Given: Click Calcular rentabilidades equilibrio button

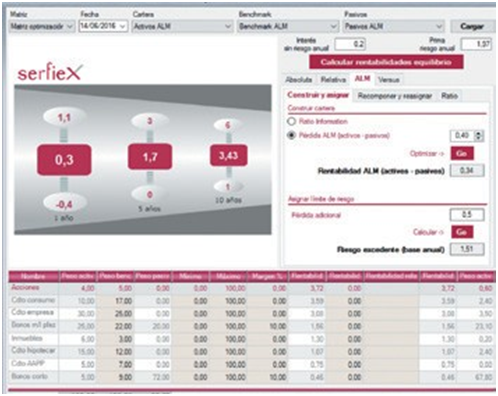Looking at the screenshot, I should coord(386,62).
